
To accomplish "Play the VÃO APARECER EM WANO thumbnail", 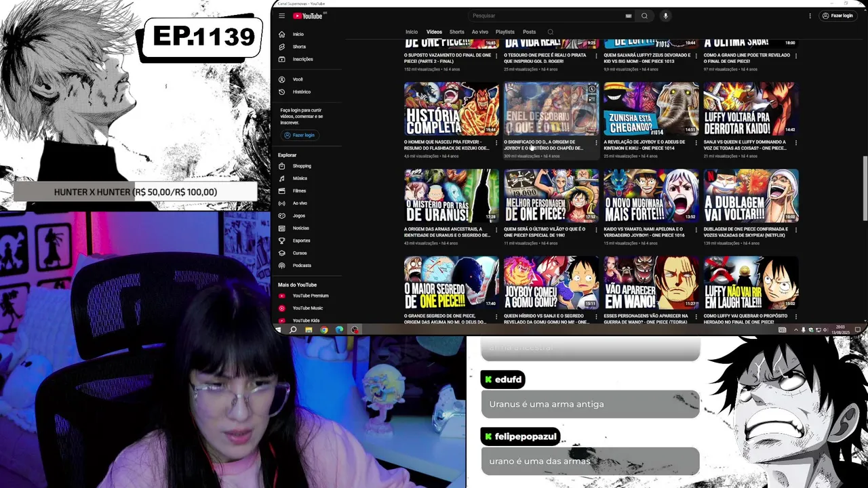I will pos(651,283).
